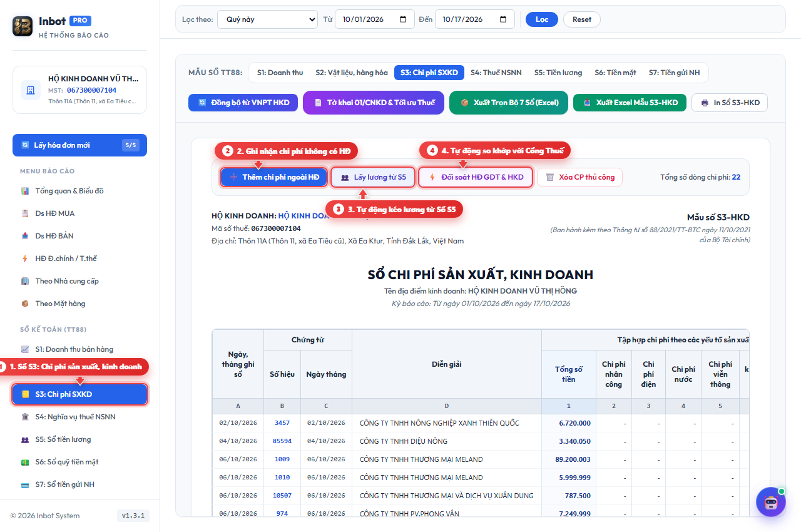Expand the Lọc theo period dropdown
801x532 pixels.
(x=267, y=19)
